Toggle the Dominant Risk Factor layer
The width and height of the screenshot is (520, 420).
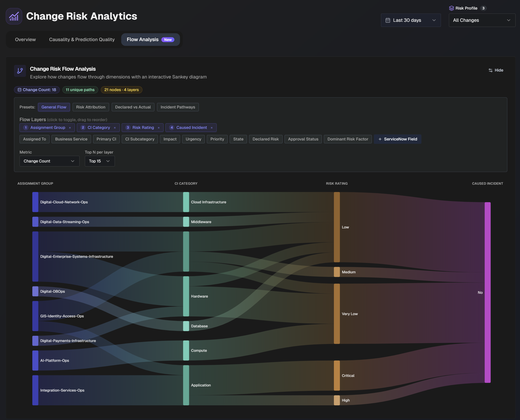point(348,139)
